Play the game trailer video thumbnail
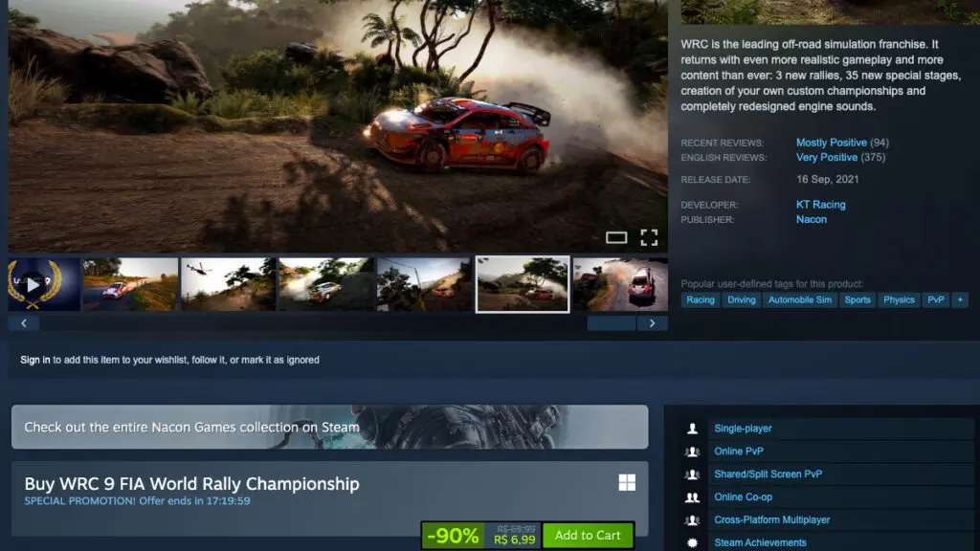Viewport: 980px width, 551px height. (x=44, y=284)
